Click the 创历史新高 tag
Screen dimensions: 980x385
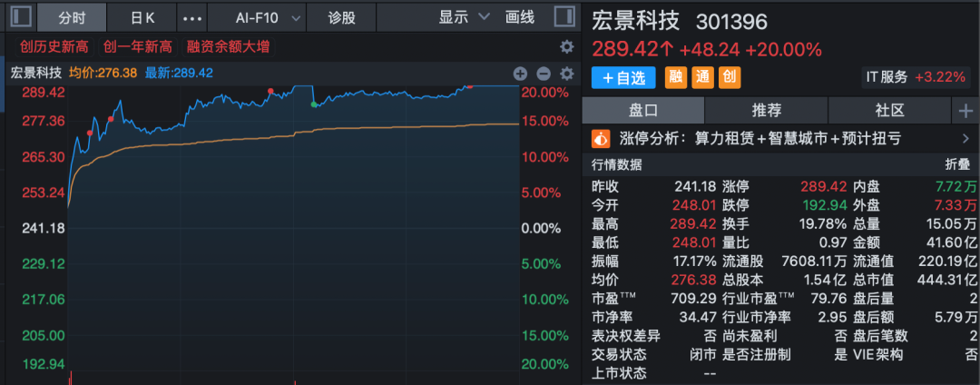(54, 47)
